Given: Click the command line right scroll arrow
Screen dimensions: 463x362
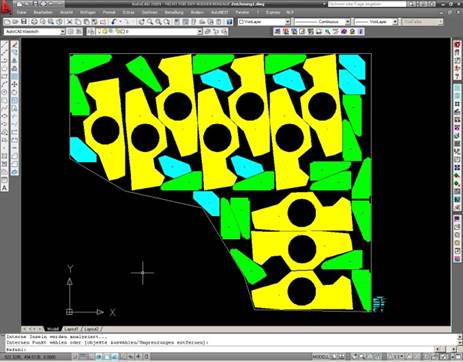Looking at the screenshot, I should 453,349.
